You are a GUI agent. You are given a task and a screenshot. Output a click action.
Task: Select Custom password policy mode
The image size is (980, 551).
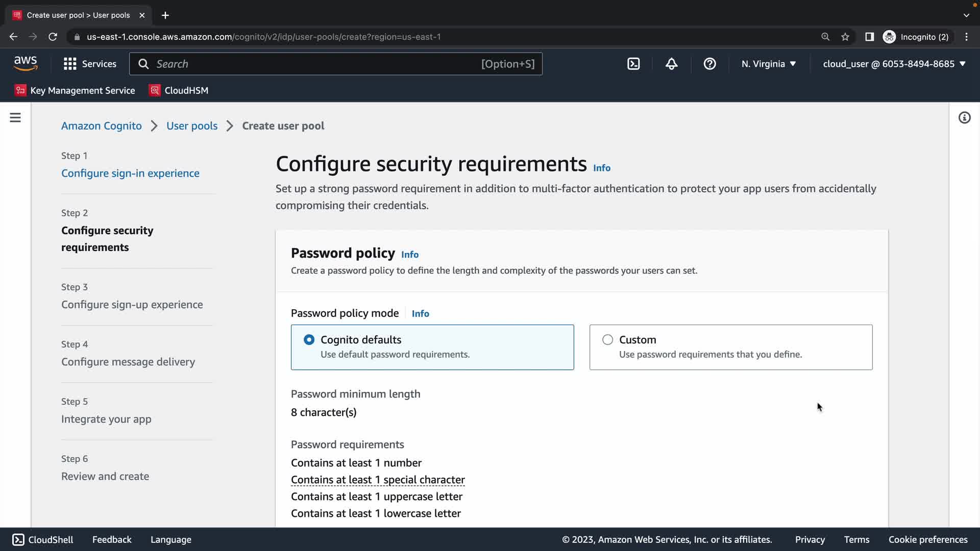click(607, 340)
